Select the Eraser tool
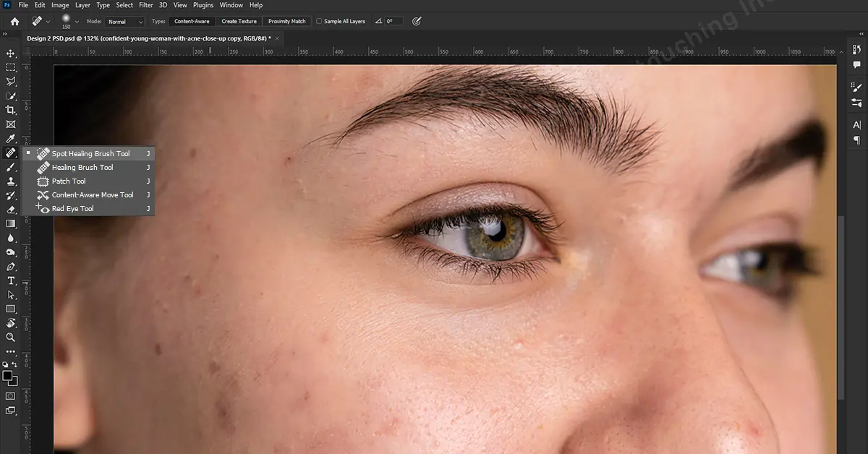The width and height of the screenshot is (868, 454). 11,210
